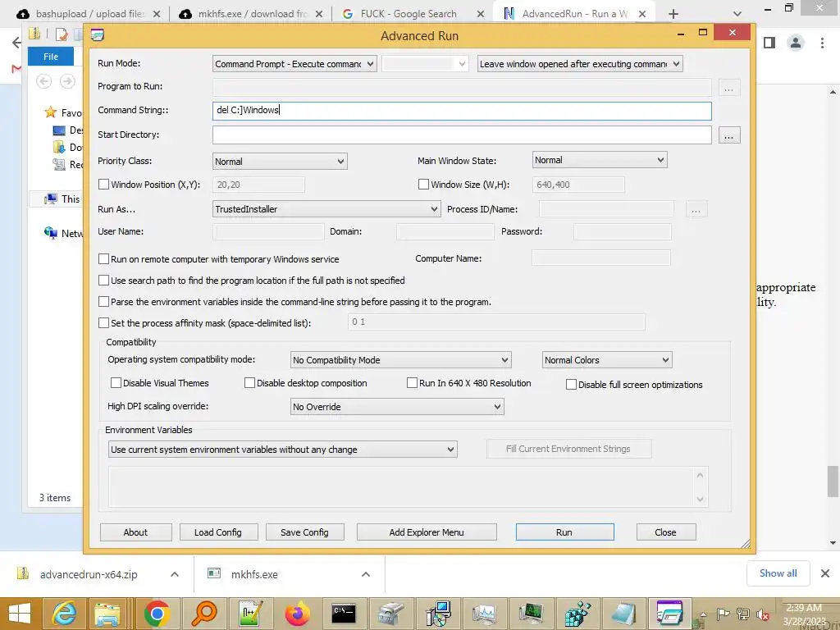The height and width of the screenshot is (630, 840).
Task: Open Chrome tab search dropdown
Action: point(737,14)
